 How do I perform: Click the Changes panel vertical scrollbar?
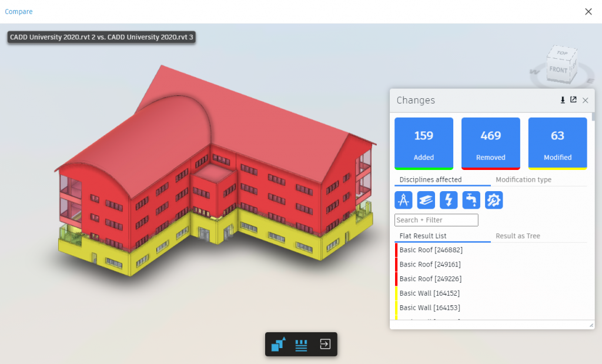click(x=593, y=116)
